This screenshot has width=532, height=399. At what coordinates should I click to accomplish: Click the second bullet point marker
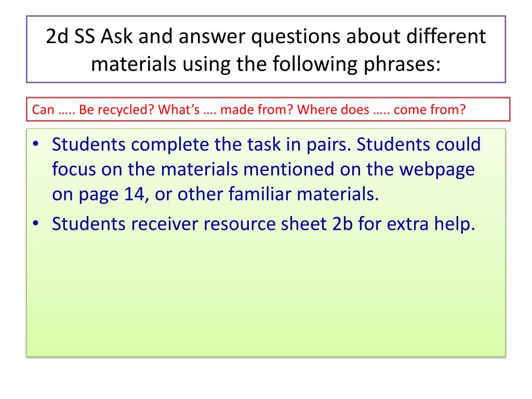point(36,223)
